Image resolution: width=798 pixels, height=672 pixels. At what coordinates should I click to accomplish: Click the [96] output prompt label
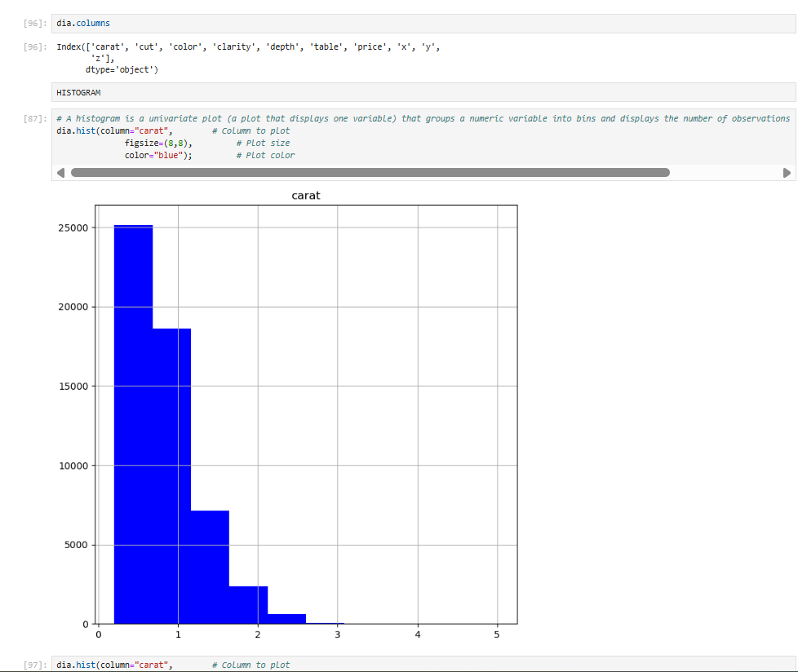point(35,46)
